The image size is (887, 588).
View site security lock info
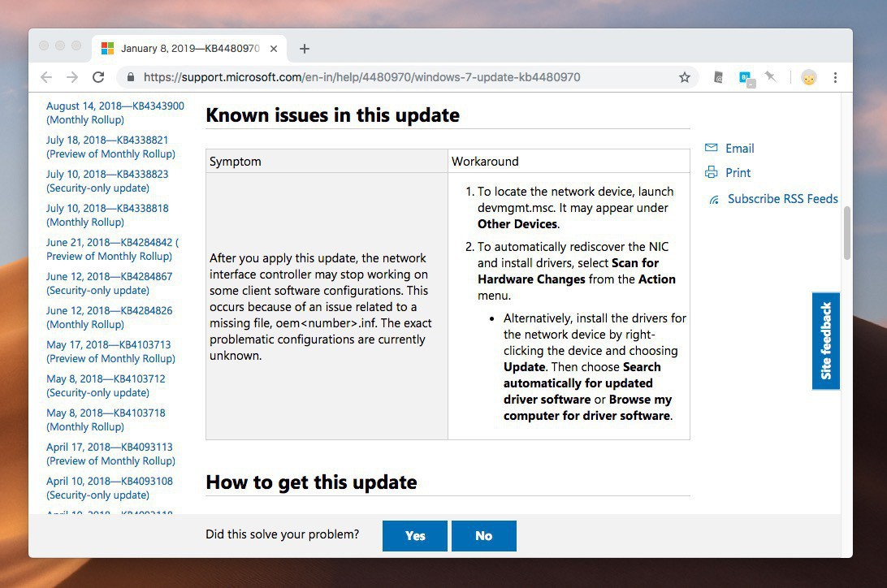point(131,77)
